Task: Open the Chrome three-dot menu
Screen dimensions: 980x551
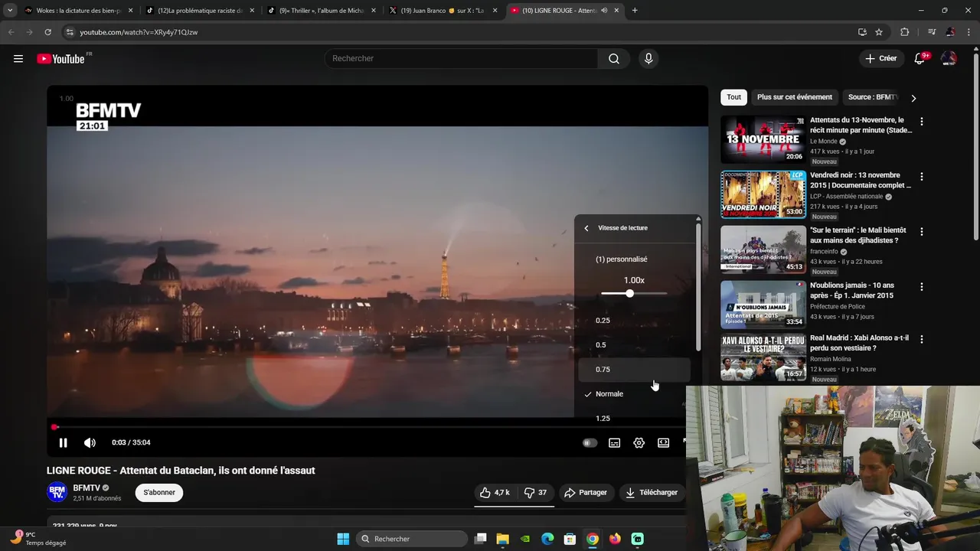Action: coord(969,32)
